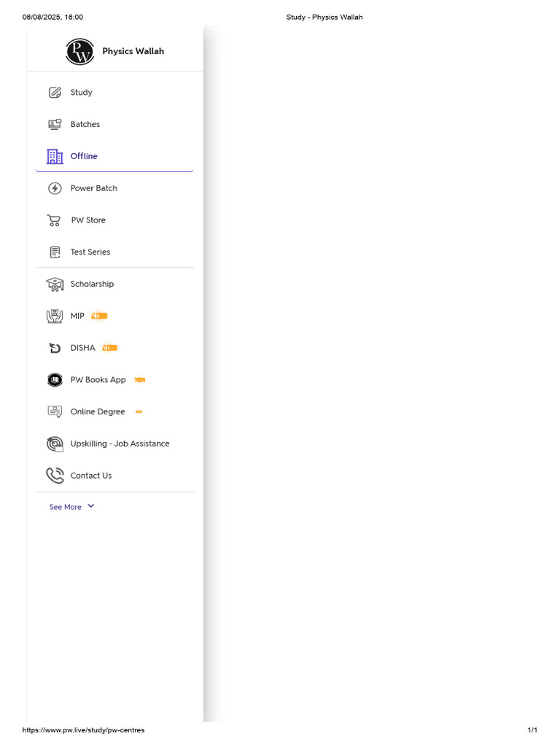
Task: Click the New badge beside MIP
Action: [99, 316]
